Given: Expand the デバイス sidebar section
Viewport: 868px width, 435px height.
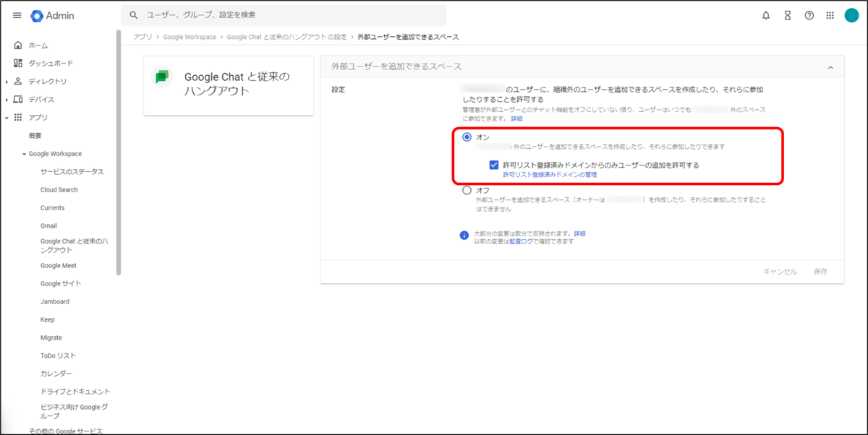Looking at the screenshot, I should [7, 100].
